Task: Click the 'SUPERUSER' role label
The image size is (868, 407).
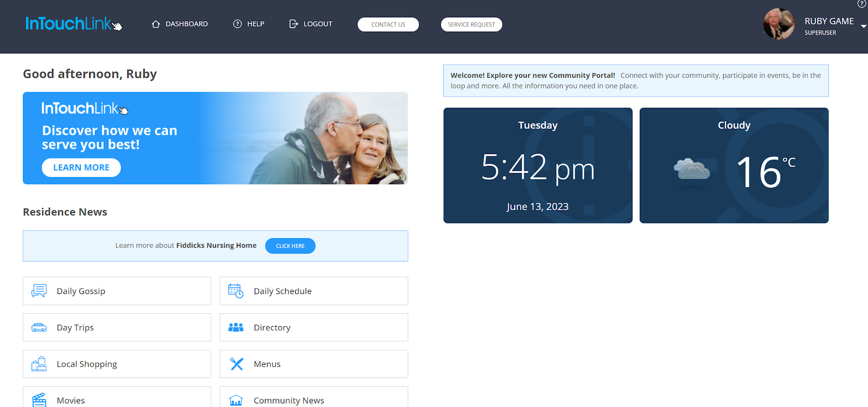Action: [x=820, y=33]
